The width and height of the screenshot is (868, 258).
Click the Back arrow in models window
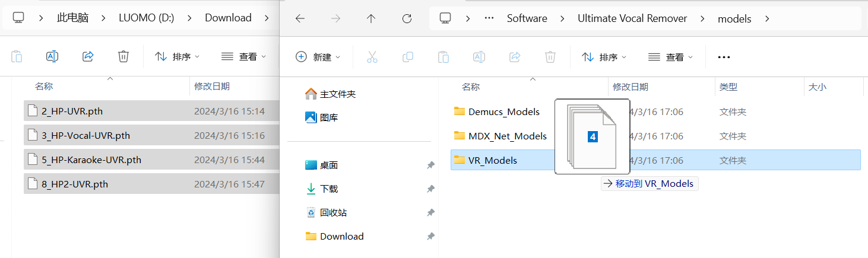tap(300, 18)
